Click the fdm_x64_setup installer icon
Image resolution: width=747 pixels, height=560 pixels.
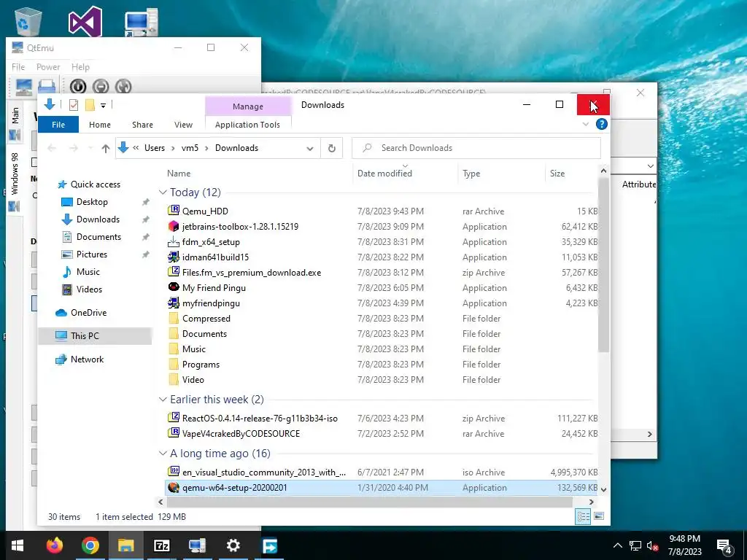pos(174,241)
